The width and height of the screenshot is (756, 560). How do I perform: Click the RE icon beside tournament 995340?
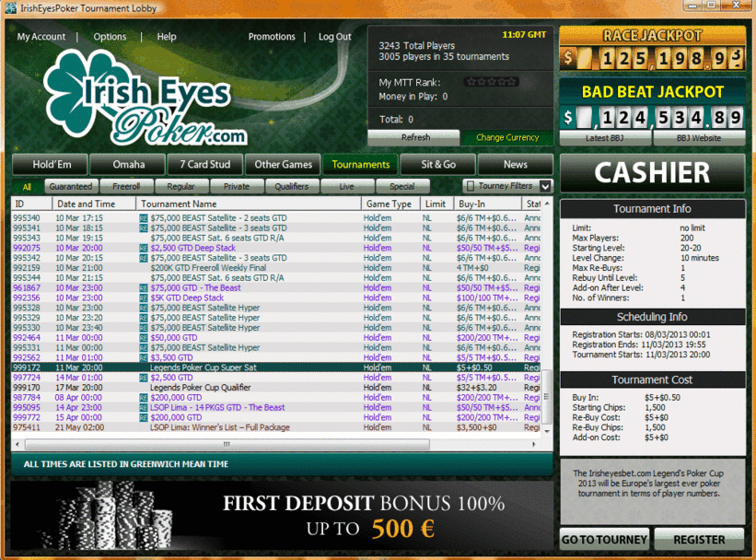[144, 218]
